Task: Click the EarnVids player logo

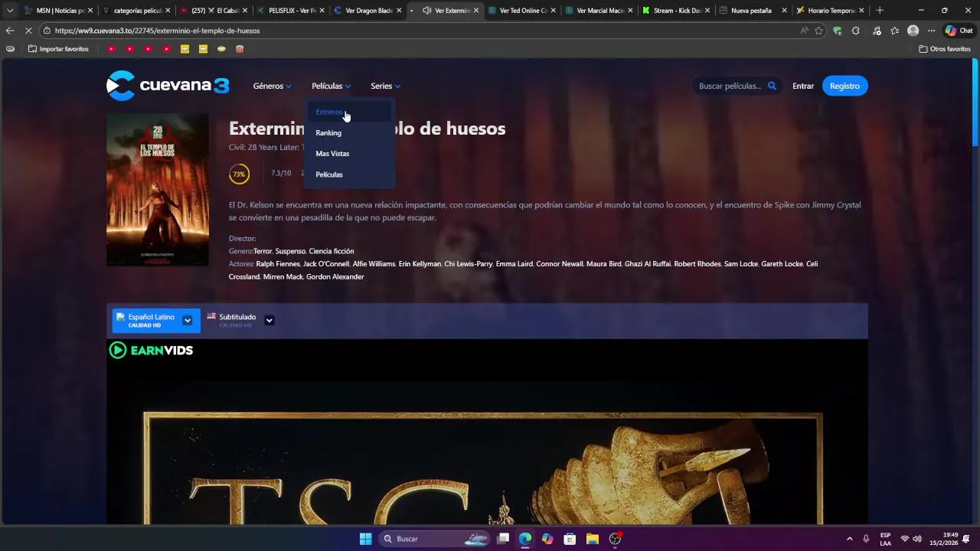Action: click(151, 350)
